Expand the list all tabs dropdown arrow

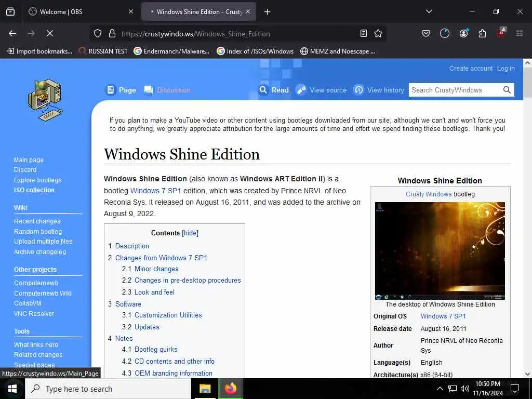(x=429, y=11)
